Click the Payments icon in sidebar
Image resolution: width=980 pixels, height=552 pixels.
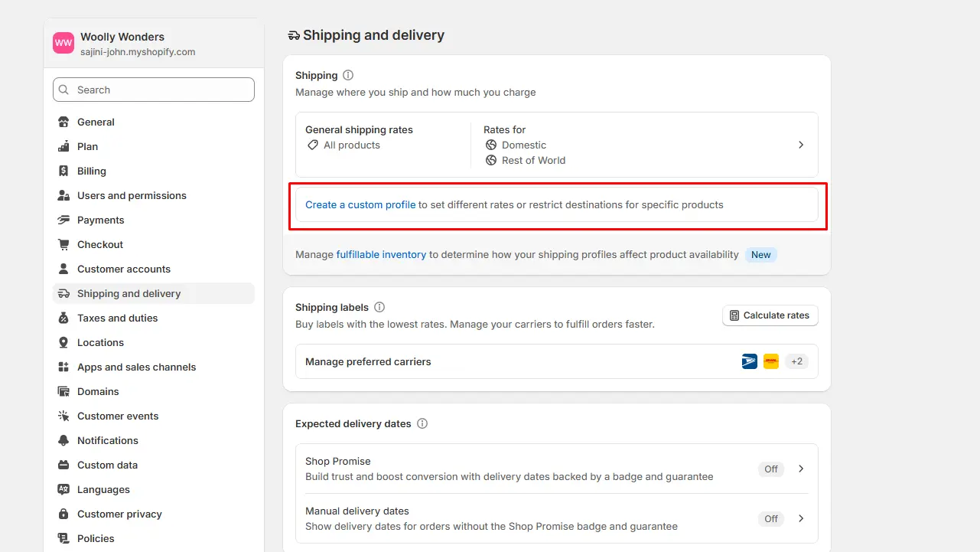(x=63, y=220)
